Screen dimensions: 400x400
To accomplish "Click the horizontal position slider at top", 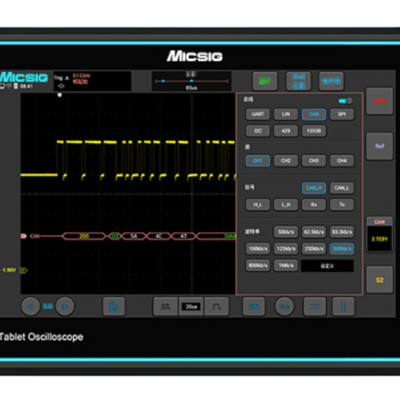I will click(191, 81).
